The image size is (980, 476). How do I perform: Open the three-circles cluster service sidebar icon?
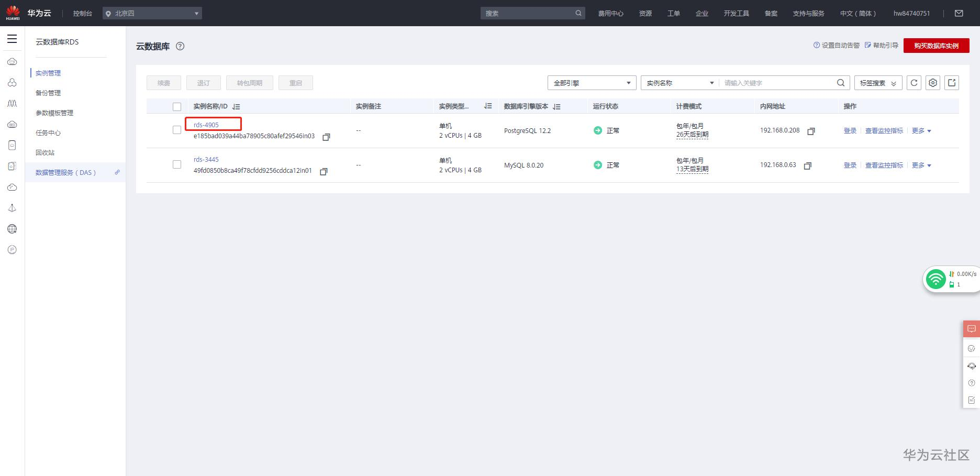[x=12, y=83]
